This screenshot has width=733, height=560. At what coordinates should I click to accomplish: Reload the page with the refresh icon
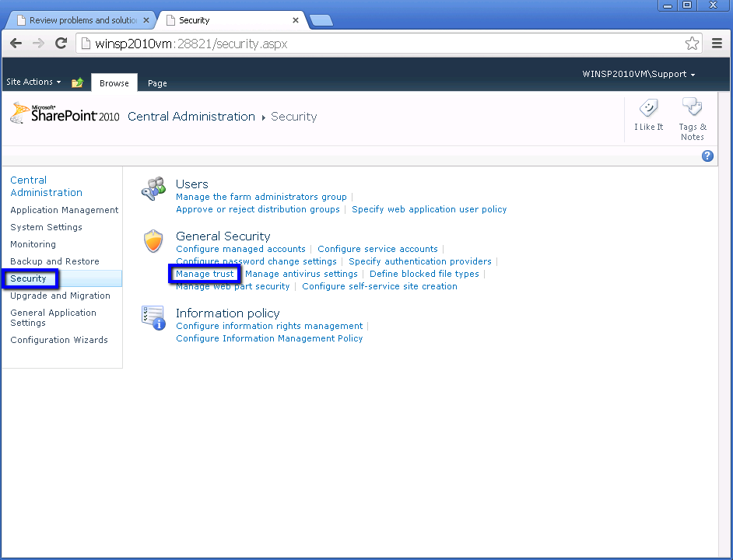(61, 44)
